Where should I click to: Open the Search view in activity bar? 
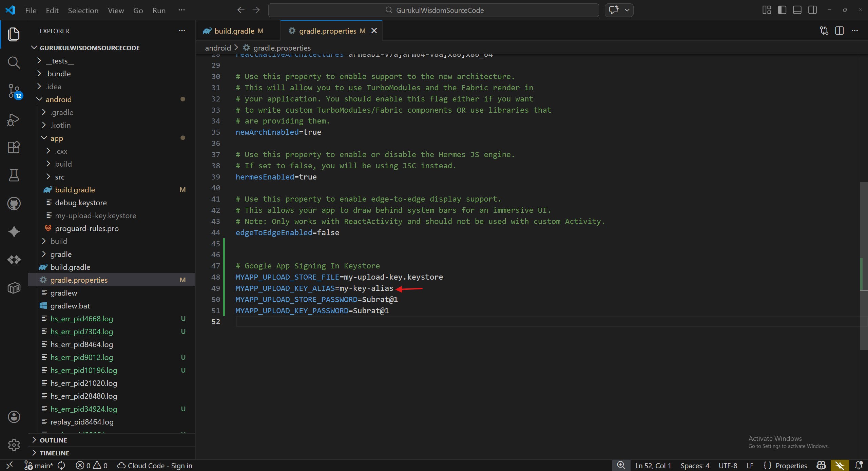tap(14, 62)
